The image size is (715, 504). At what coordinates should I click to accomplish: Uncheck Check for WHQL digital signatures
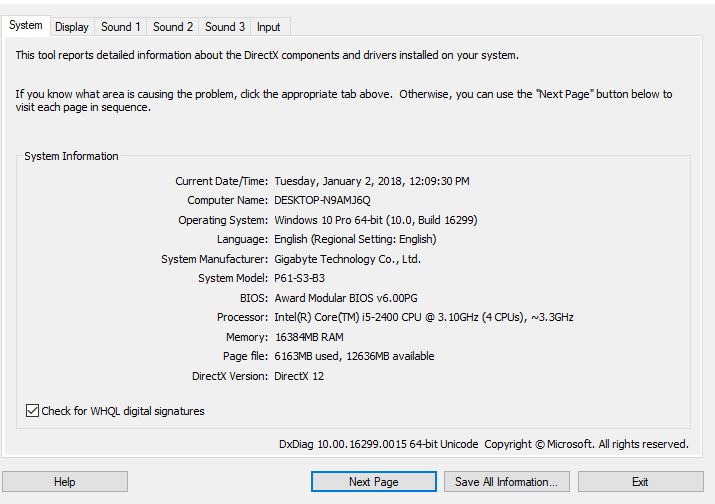(32, 410)
